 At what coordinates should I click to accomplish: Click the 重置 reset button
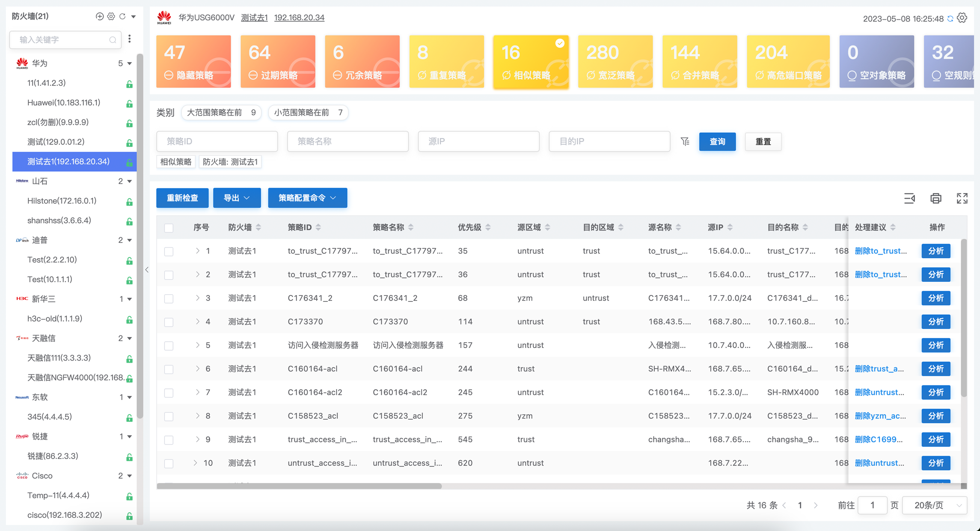pyautogui.click(x=763, y=141)
